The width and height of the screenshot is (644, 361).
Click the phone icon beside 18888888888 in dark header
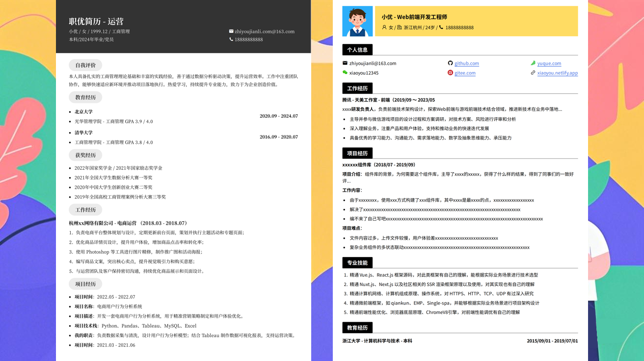coord(231,39)
